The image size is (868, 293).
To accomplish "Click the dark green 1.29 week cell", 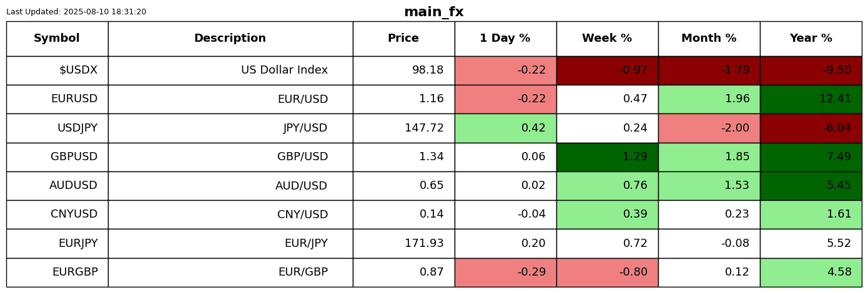I will point(607,157).
